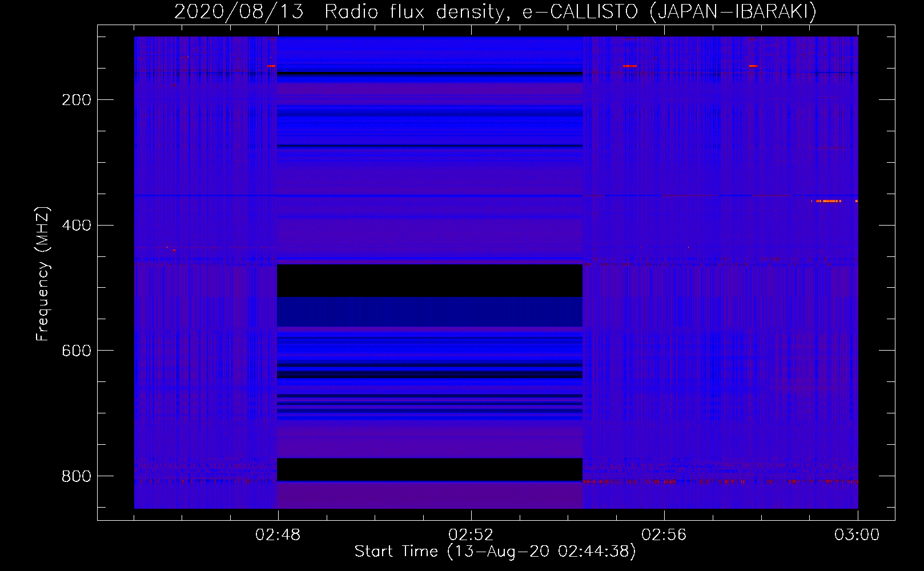Click the 600 frequency tick label

pos(77,351)
